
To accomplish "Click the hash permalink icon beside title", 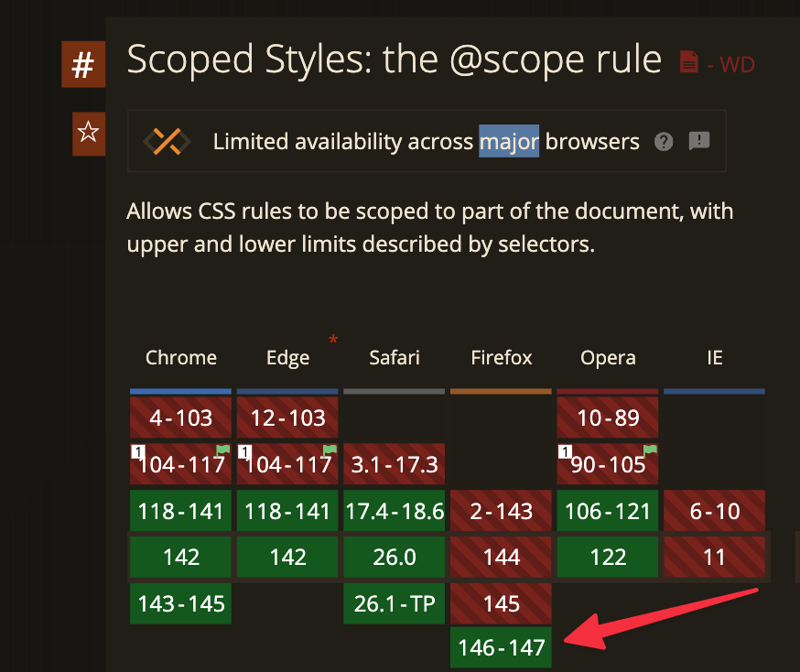I will coord(83,64).
